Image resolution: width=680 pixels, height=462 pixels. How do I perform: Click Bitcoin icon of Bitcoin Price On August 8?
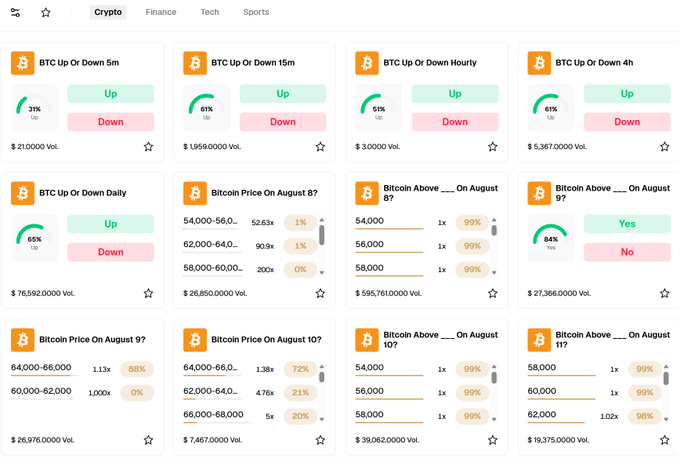click(x=195, y=193)
